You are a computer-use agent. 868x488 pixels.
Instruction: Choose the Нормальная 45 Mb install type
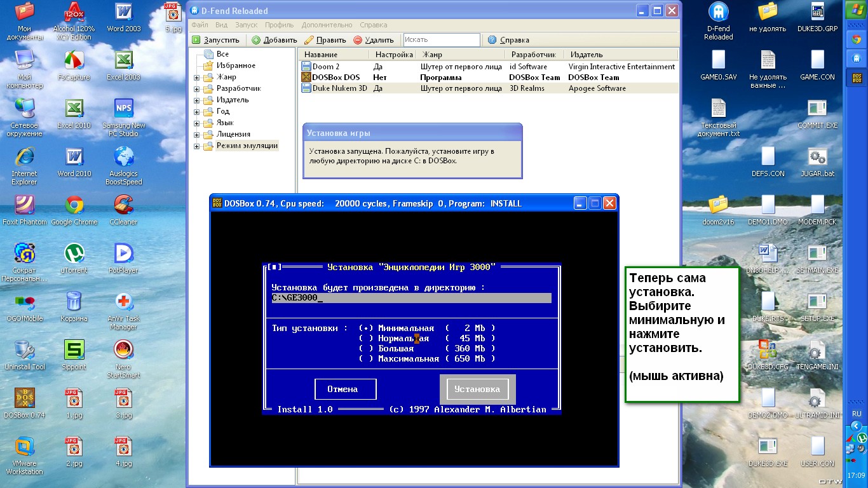click(x=426, y=338)
